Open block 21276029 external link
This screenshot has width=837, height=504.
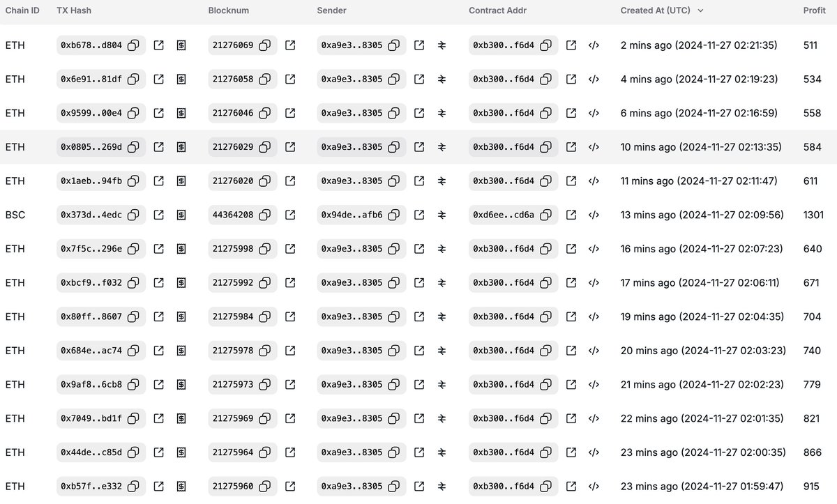(x=290, y=147)
